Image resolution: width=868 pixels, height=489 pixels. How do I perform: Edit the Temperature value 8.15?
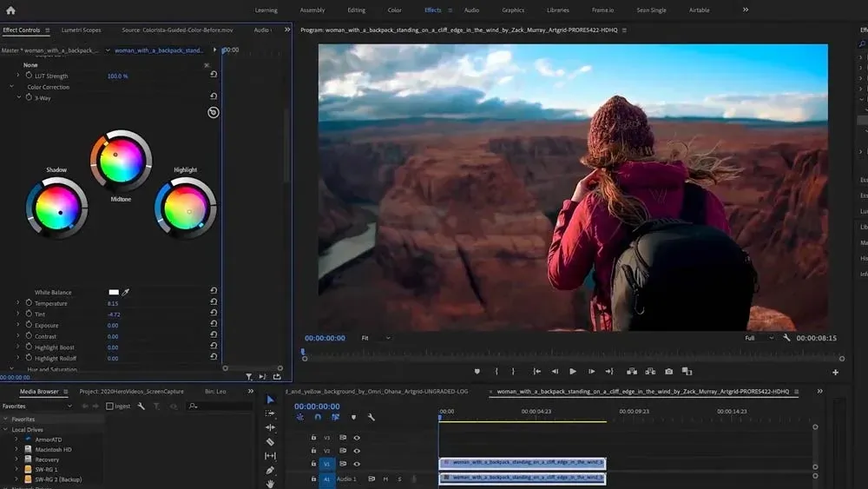112,303
